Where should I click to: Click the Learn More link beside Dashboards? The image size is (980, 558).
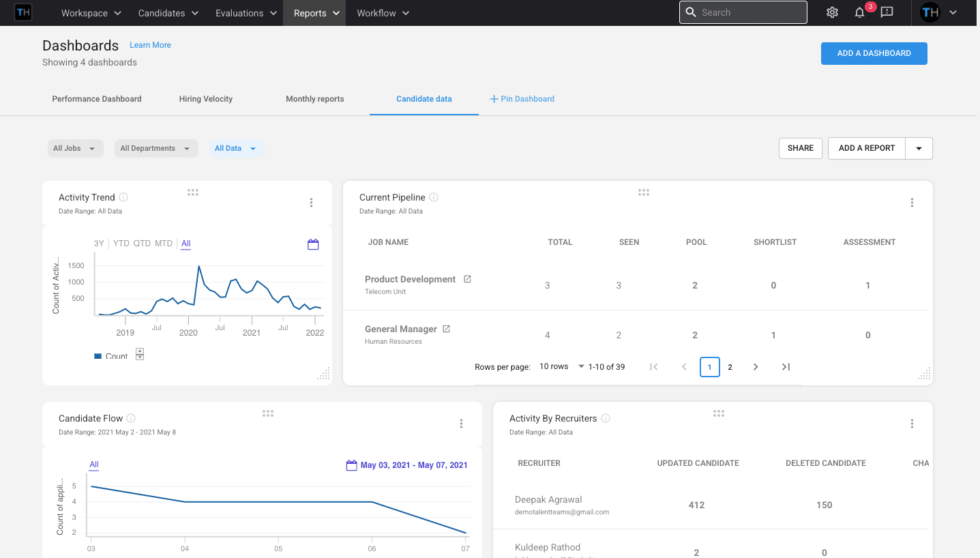[x=150, y=45]
